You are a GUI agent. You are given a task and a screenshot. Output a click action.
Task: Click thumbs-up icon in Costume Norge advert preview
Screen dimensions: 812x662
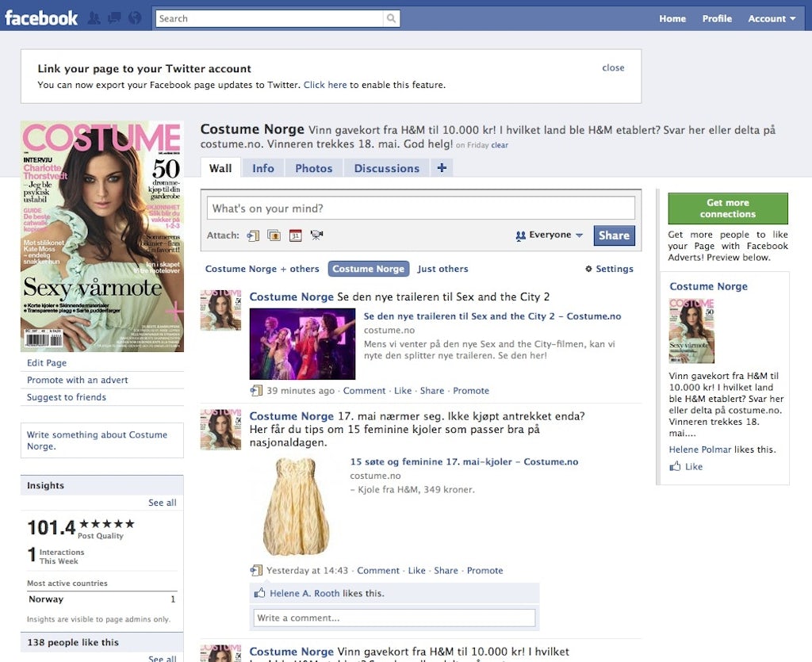tap(675, 466)
